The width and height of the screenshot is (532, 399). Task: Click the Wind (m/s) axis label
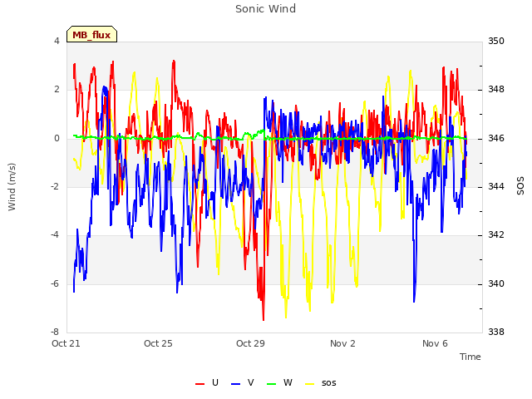point(12,187)
